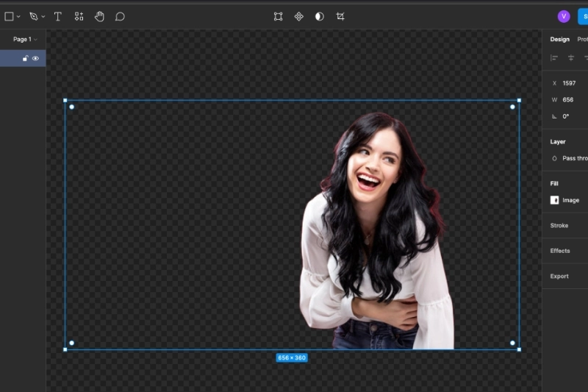
Task: Switch to the Design tab
Action: 559,39
